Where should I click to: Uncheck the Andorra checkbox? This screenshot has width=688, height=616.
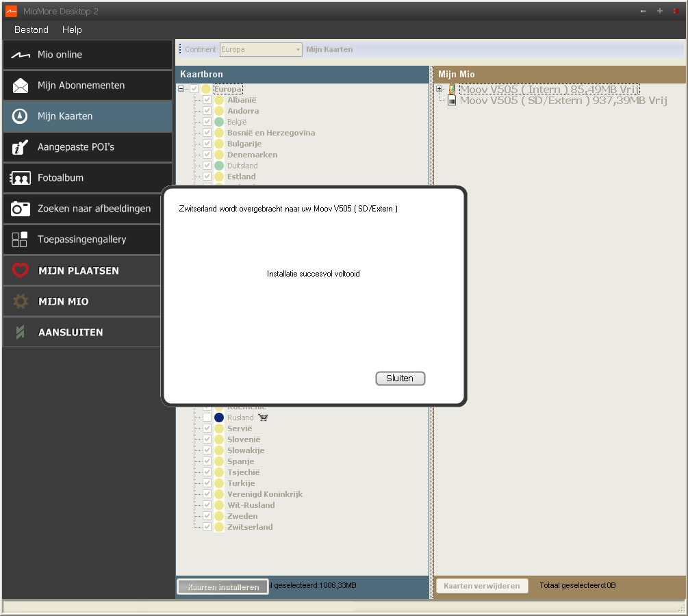207,111
